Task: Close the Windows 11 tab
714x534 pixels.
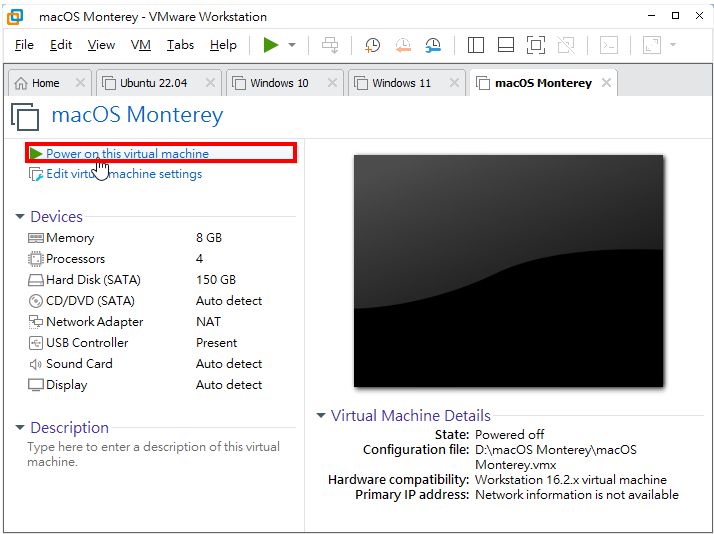Action: pyautogui.click(x=454, y=83)
